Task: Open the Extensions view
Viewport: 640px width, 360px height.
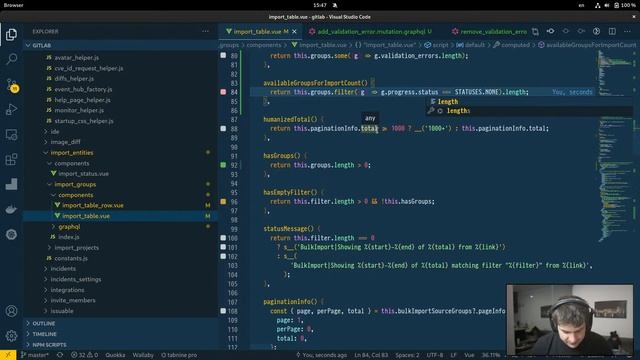Action: coord(11,159)
